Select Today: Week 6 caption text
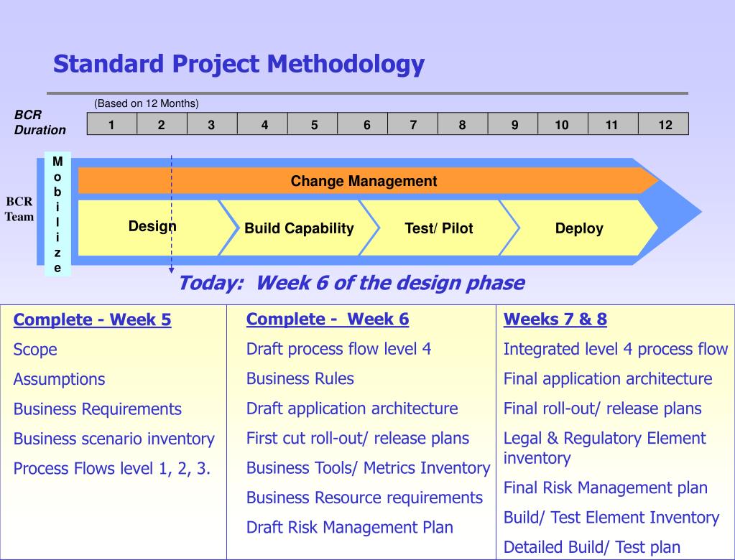Image resolution: width=735 pixels, height=560 pixels. [x=351, y=283]
